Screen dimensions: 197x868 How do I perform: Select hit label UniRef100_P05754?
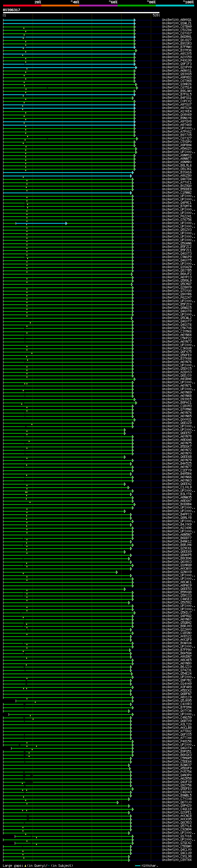click(x=177, y=772)
